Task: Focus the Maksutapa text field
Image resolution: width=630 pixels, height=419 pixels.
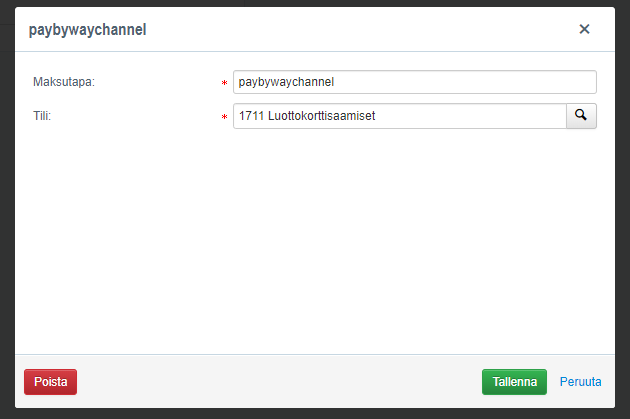Action: tap(415, 82)
